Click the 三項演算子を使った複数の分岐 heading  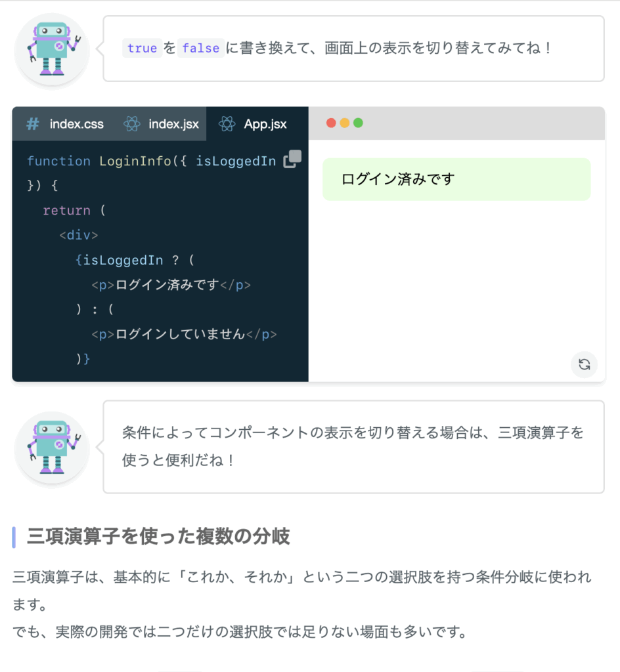pos(158,536)
